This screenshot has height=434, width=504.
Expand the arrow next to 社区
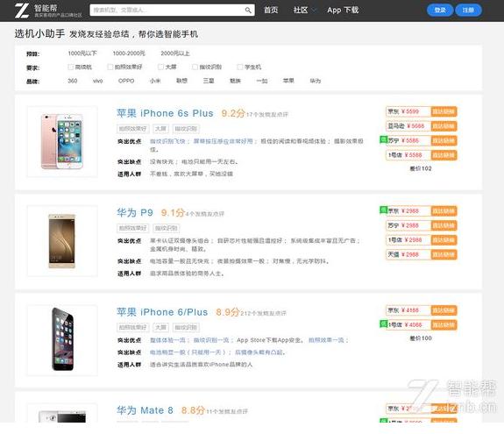[x=314, y=11]
